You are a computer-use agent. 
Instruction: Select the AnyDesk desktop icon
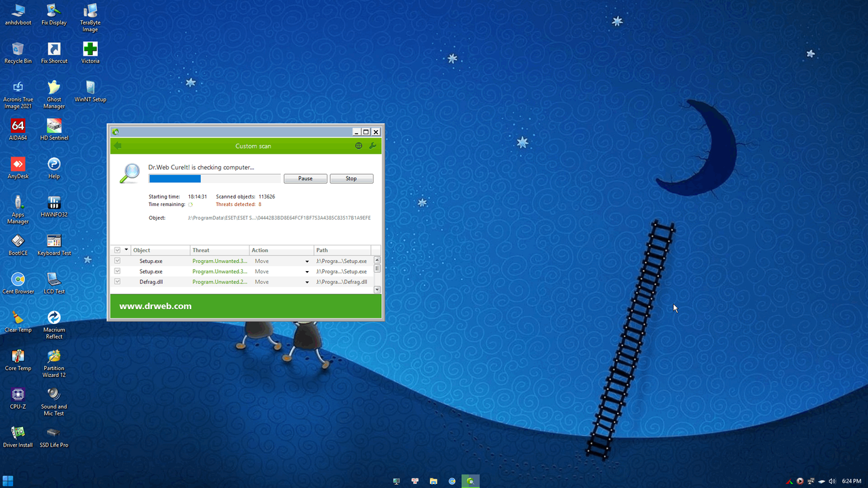coord(18,168)
